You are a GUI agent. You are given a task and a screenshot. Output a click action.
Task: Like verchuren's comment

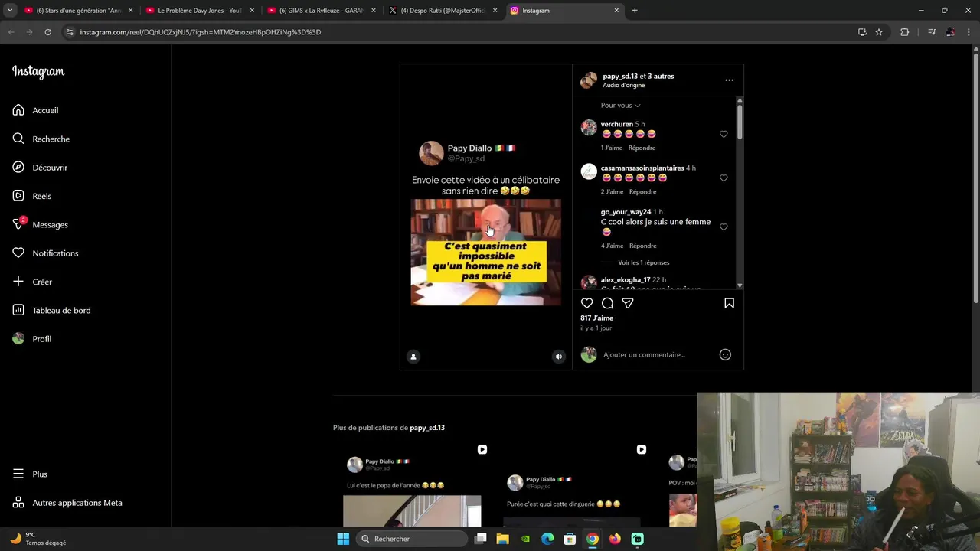click(x=724, y=134)
